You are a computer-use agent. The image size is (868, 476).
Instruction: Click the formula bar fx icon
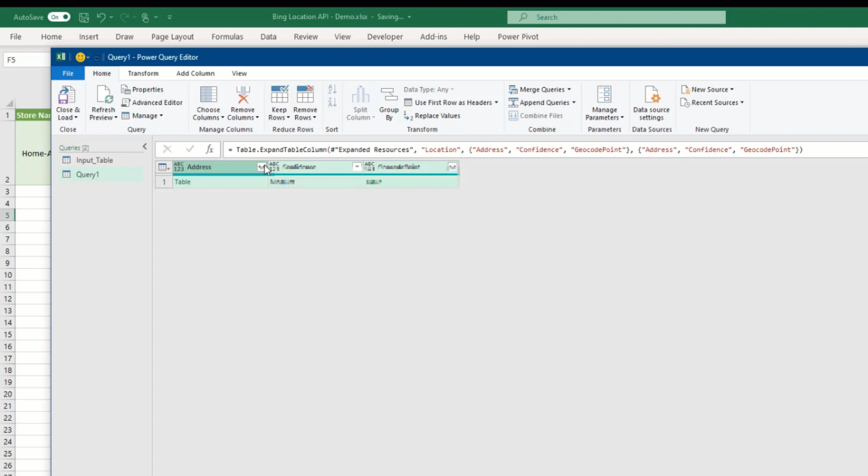coord(209,149)
